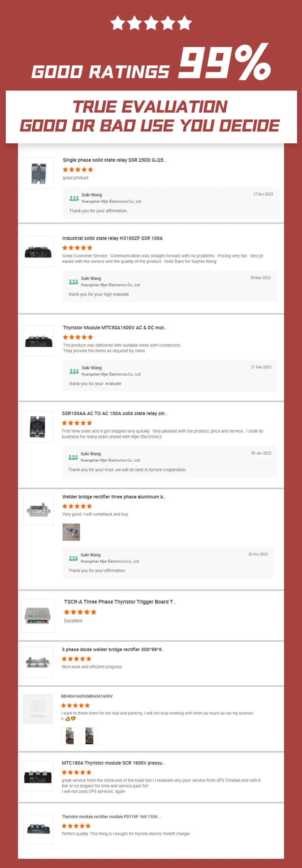Click the TSCR-A trigger board product image
This screenshot has height=868, width=302.
tap(37, 616)
